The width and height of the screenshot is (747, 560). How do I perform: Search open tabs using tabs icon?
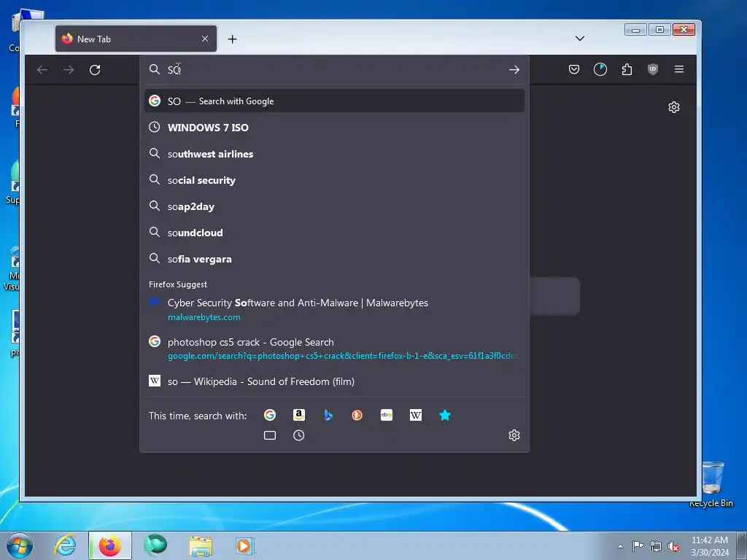point(270,435)
